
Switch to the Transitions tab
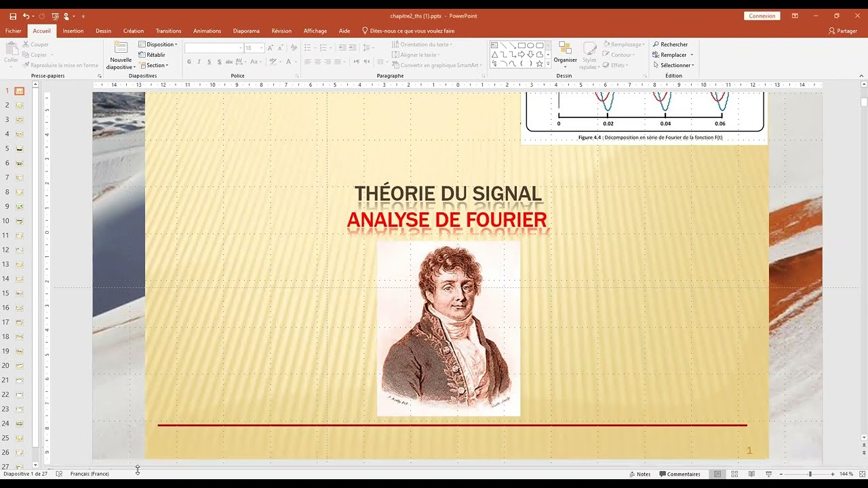tap(168, 30)
